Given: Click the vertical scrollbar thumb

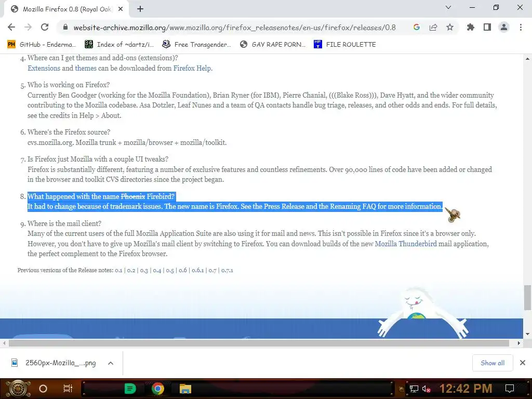Looking at the screenshot, I should (x=527, y=297).
